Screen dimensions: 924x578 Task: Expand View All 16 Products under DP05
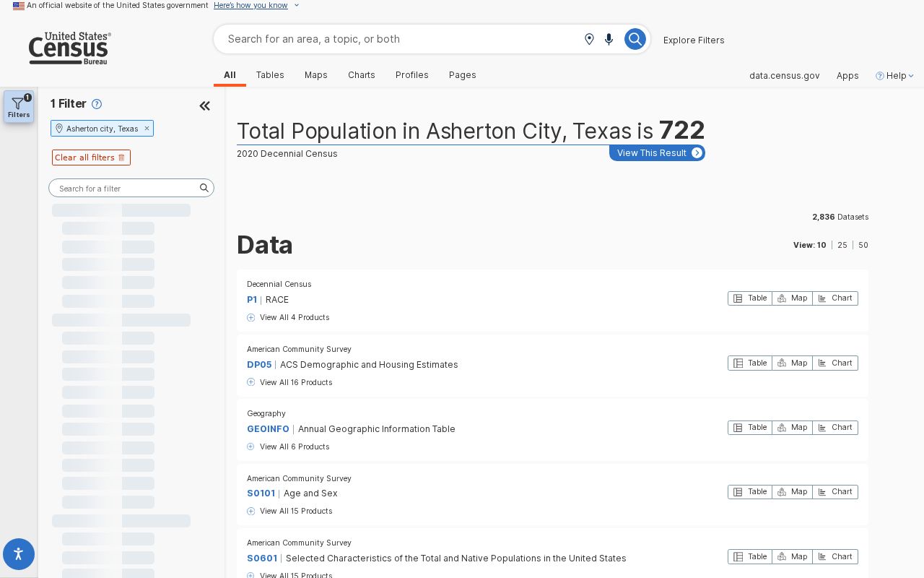[x=289, y=382]
